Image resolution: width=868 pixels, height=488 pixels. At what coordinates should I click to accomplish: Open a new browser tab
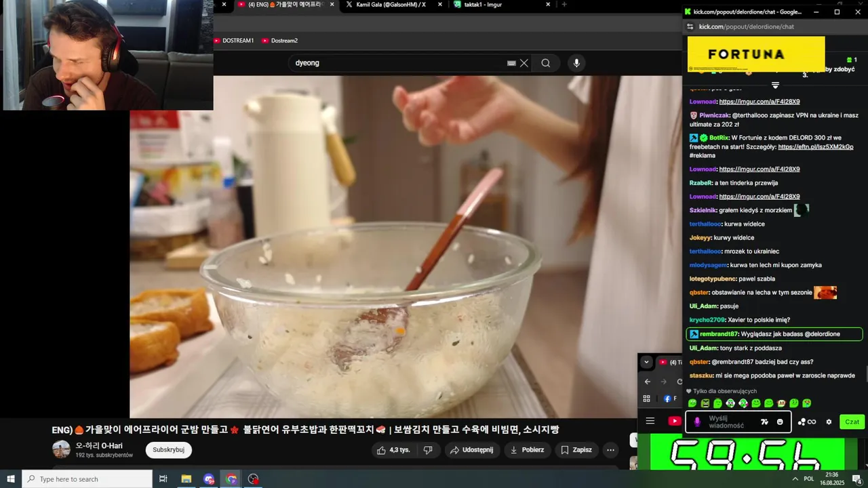coord(564,4)
